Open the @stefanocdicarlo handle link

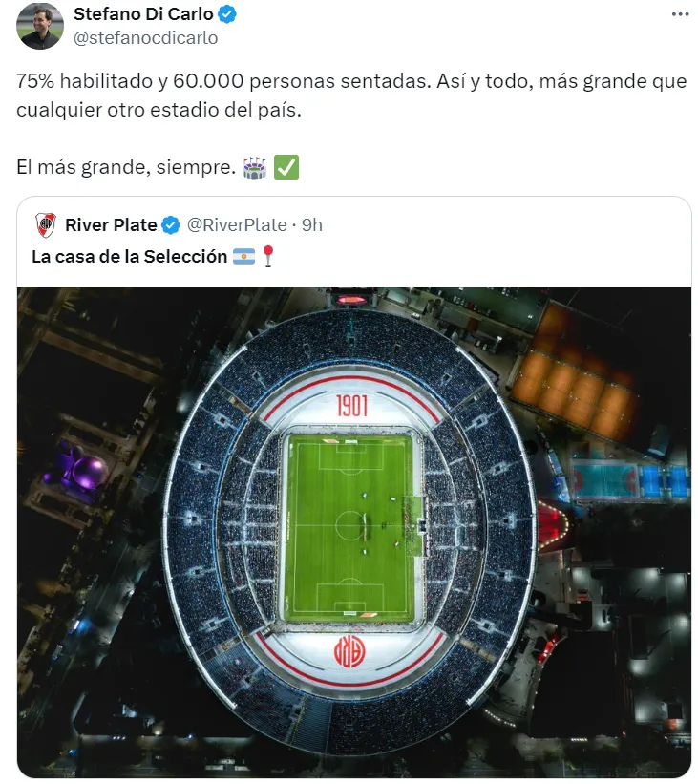click(x=145, y=38)
